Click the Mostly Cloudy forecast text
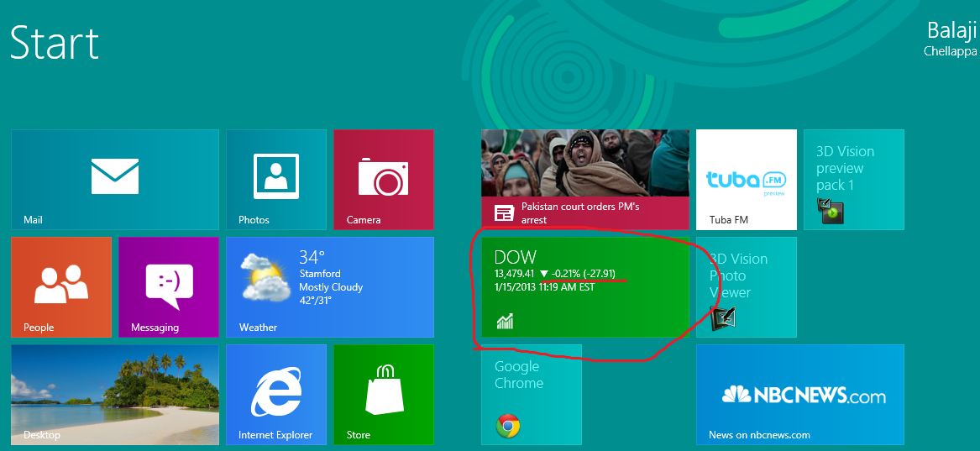The image size is (980, 451). click(331, 287)
